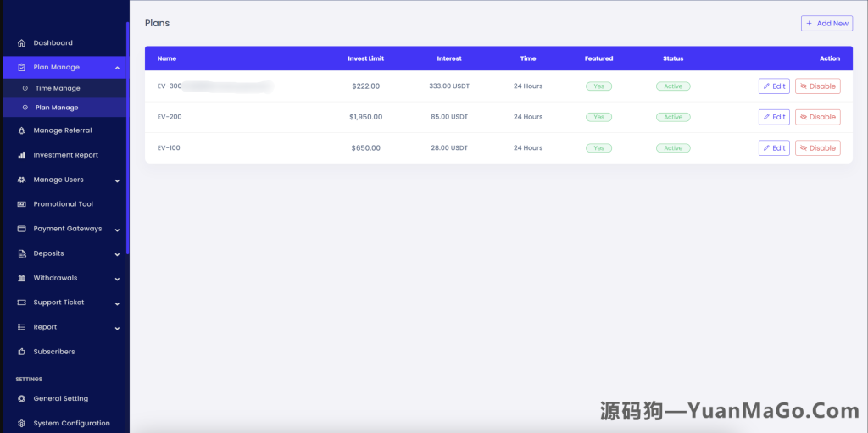Open the Dashboard menu item
The image size is (868, 433).
pyautogui.click(x=64, y=43)
